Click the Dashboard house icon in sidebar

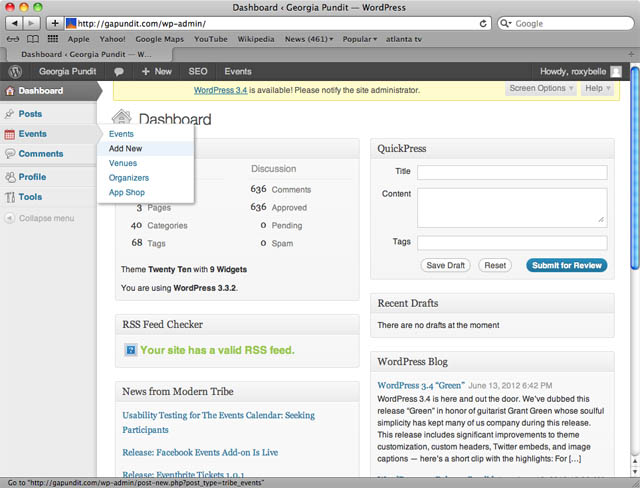(10, 91)
